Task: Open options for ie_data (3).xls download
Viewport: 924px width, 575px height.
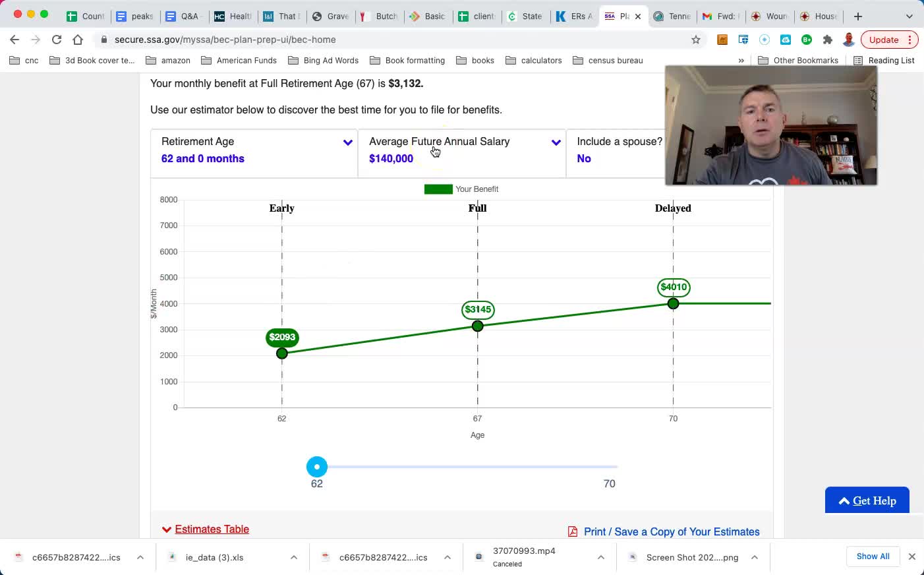Action: coord(293,557)
